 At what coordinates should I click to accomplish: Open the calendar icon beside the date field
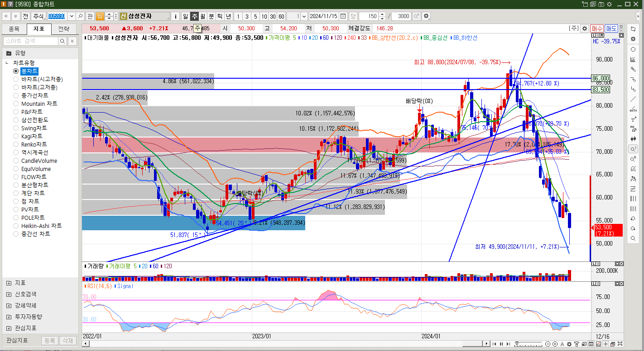[x=343, y=16]
